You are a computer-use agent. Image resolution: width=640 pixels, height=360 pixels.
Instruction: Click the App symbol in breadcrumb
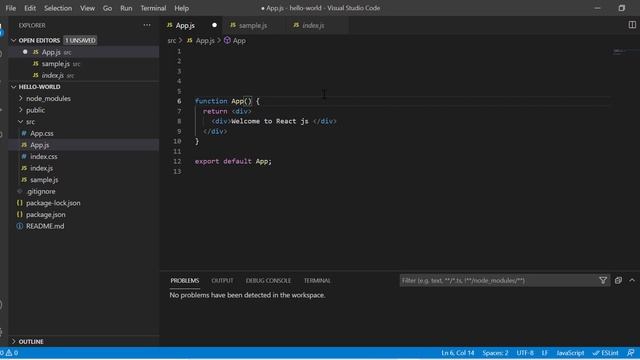235,40
